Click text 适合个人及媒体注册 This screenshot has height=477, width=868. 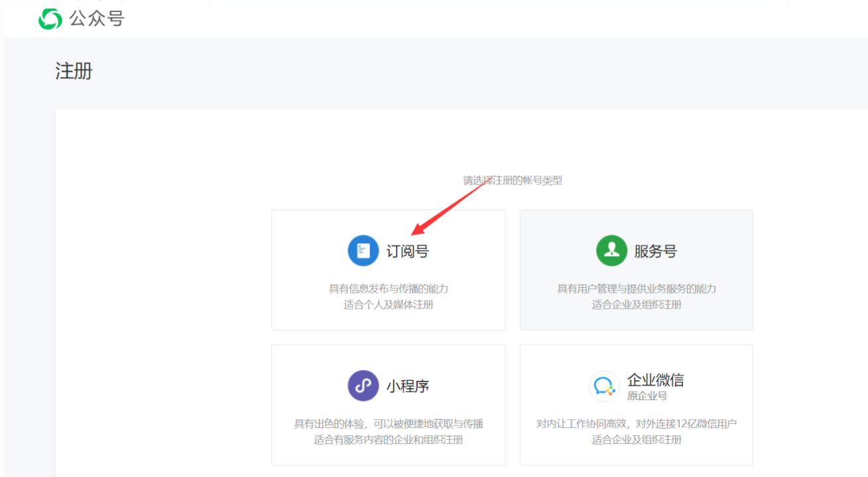tap(389, 305)
